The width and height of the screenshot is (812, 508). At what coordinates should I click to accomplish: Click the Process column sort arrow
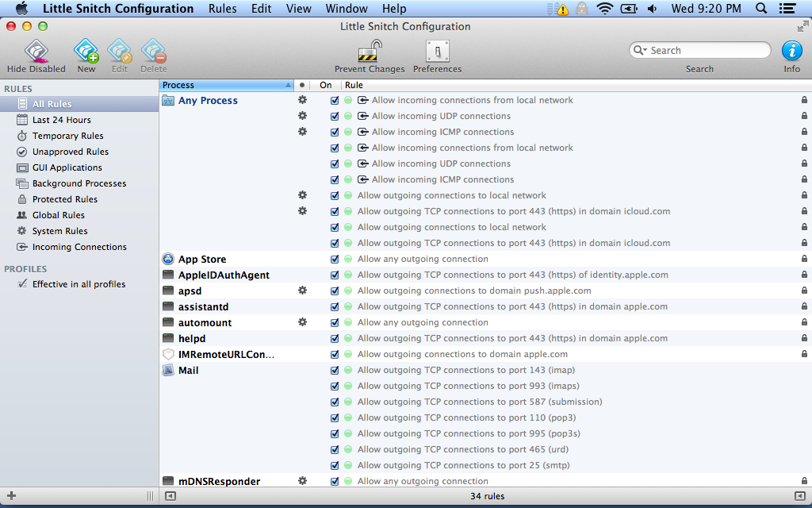(x=289, y=85)
